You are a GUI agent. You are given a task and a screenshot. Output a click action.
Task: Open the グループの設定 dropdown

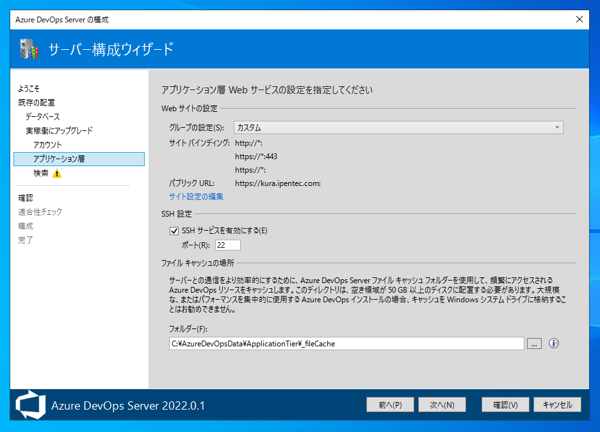pyautogui.click(x=398, y=127)
